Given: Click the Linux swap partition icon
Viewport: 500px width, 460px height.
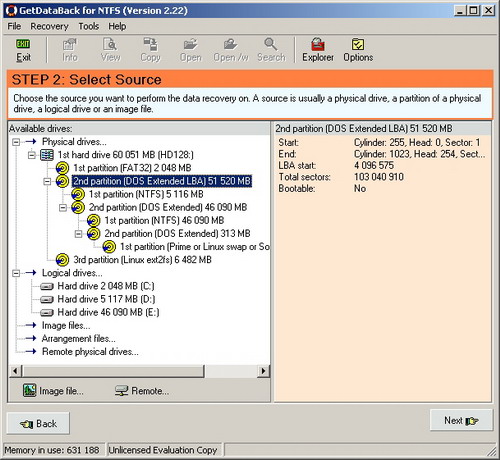Looking at the screenshot, I should 109,247.
